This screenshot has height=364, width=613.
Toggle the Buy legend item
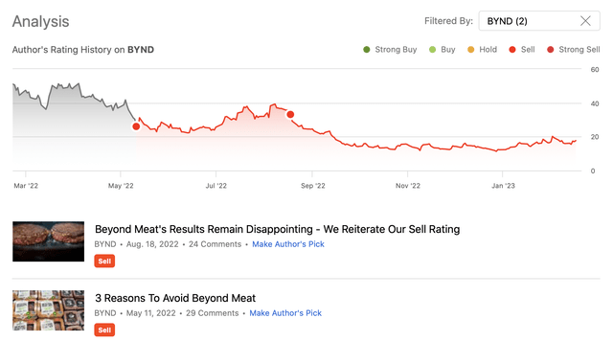click(443, 50)
